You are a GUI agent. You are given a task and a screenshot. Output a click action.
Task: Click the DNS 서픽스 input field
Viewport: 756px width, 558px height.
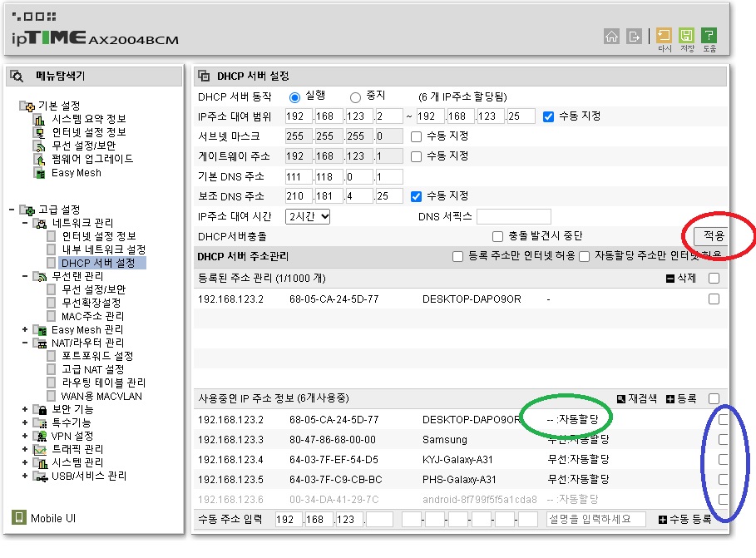(514, 216)
